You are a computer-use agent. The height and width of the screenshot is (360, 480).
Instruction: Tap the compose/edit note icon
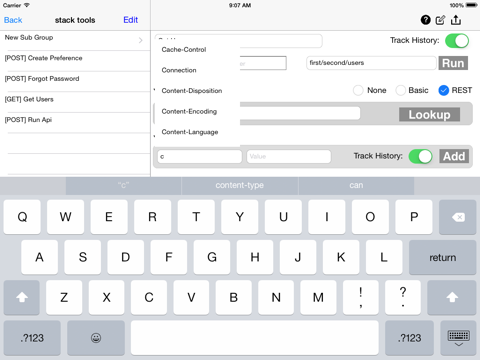(x=440, y=20)
